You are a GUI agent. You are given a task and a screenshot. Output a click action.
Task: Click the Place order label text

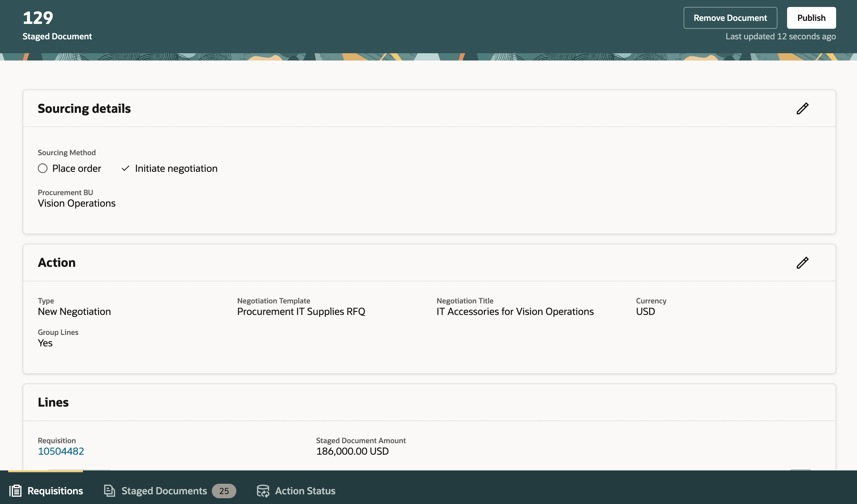77,168
